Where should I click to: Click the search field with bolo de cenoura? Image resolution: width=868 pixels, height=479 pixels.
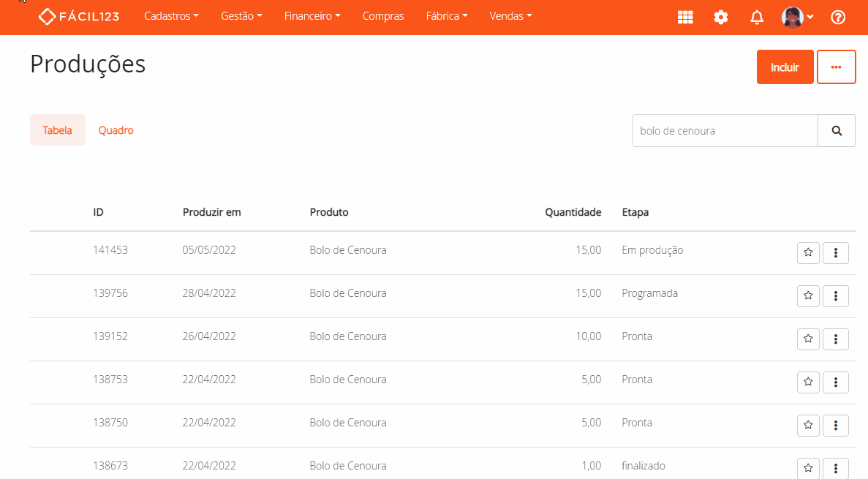[x=724, y=131]
